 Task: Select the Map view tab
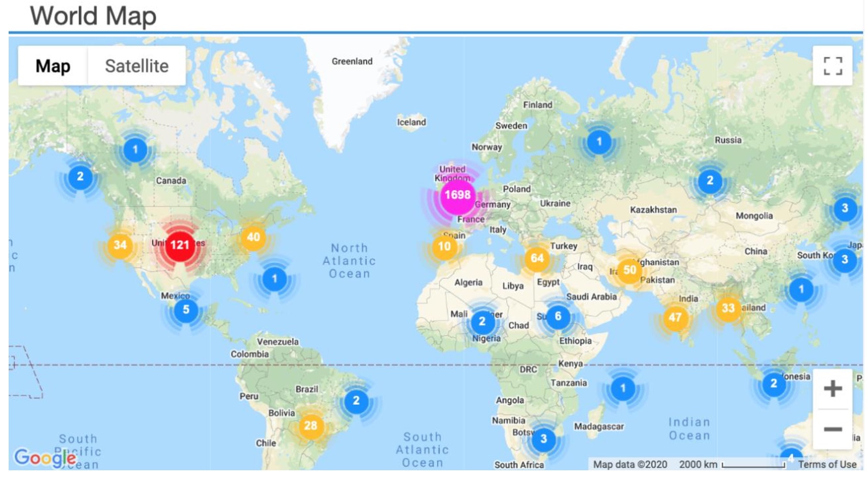pos(53,66)
